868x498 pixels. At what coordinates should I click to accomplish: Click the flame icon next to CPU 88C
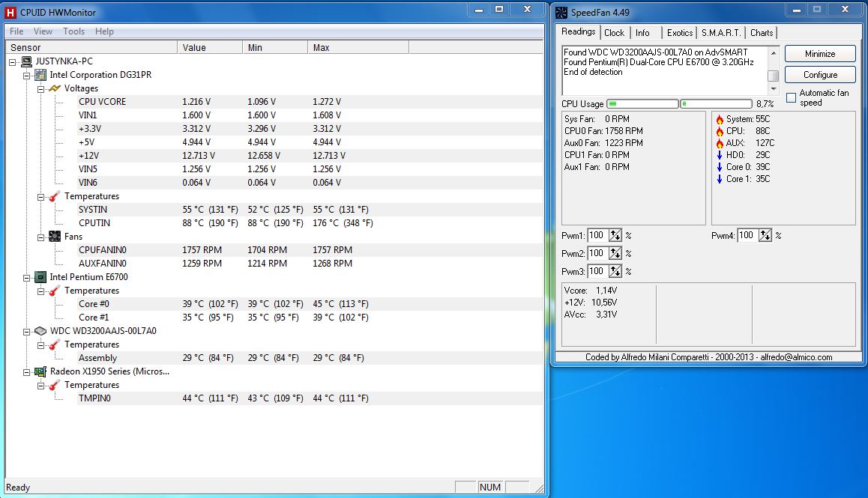pos(720,132)
